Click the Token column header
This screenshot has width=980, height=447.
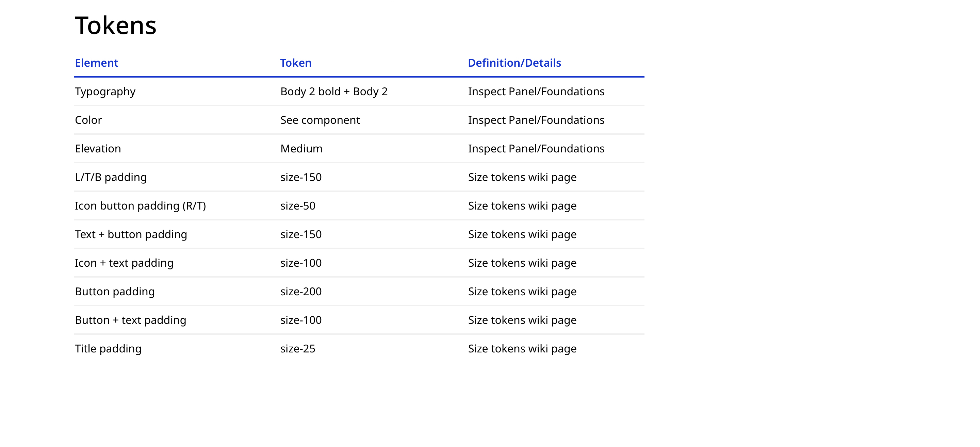point(296,63)
